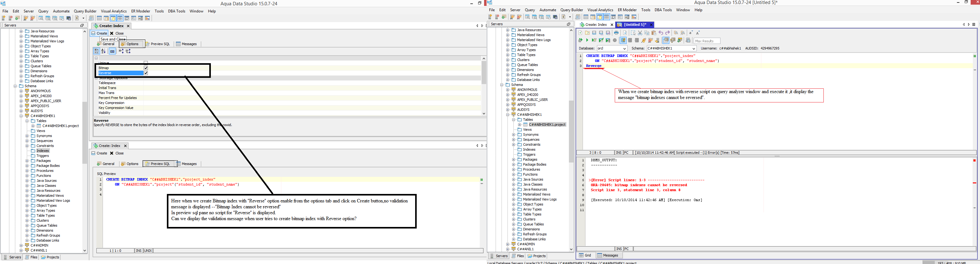The image size is (980, 264).
Task: Click Open file icon in right window's query toolbar
Action: click(587, 33)
